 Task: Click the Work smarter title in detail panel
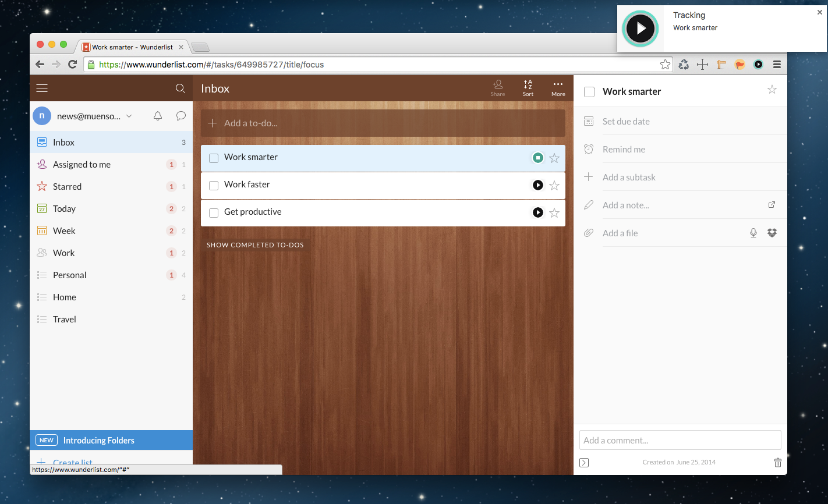[632, 91]
